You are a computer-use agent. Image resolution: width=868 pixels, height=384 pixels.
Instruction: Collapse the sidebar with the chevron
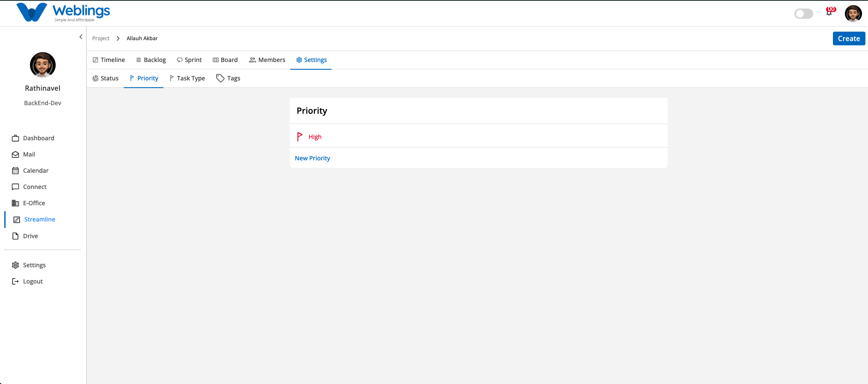coord(81,37)
